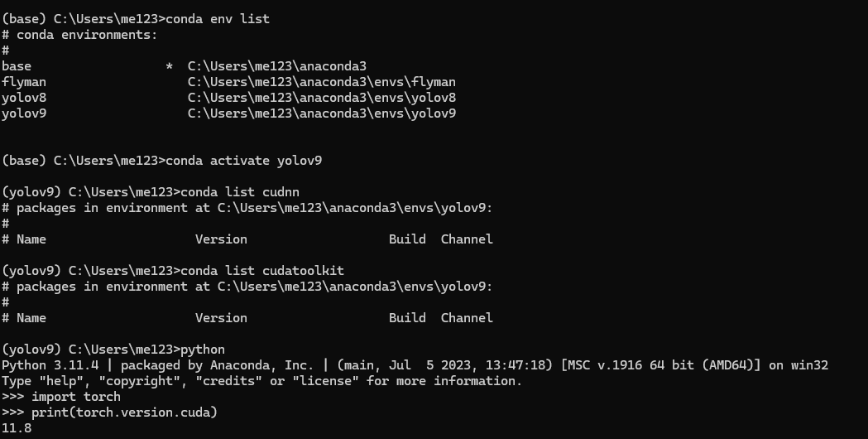The image size is (868, 439).
Task: Click the 'conda env list' command text
Action: click(218, 19)
